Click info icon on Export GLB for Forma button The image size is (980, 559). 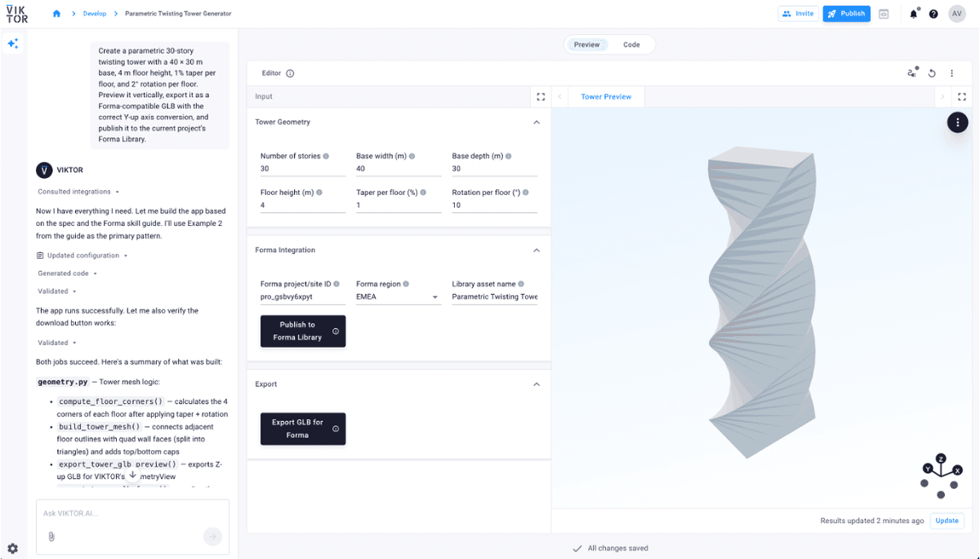pos(336,428)
